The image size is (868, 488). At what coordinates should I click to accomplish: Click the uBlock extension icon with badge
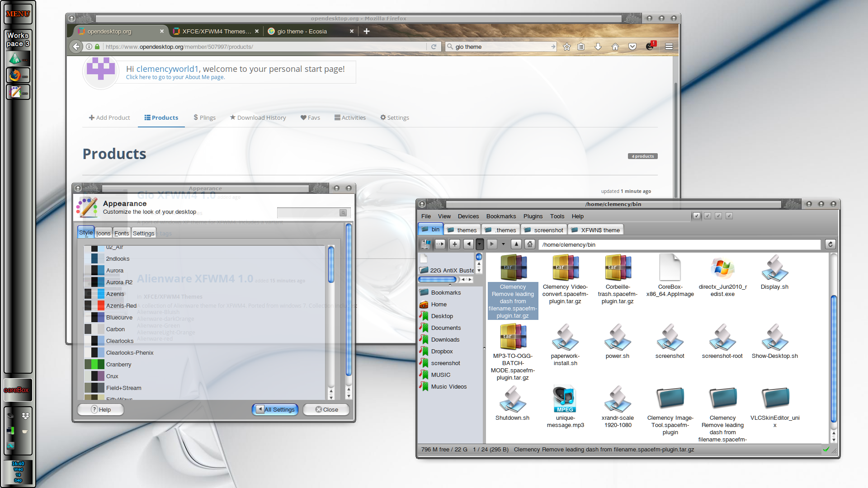click(x=651, y=46)
